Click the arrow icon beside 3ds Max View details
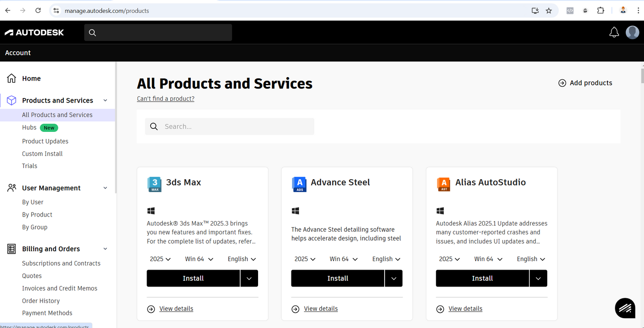The height and width of the screenshot is (328, 644). 151,309
